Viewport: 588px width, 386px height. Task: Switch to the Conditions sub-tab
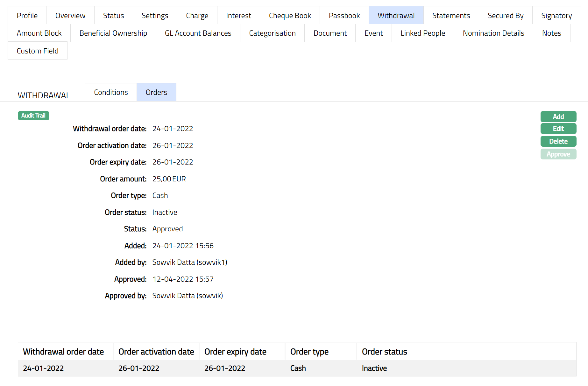111,92
